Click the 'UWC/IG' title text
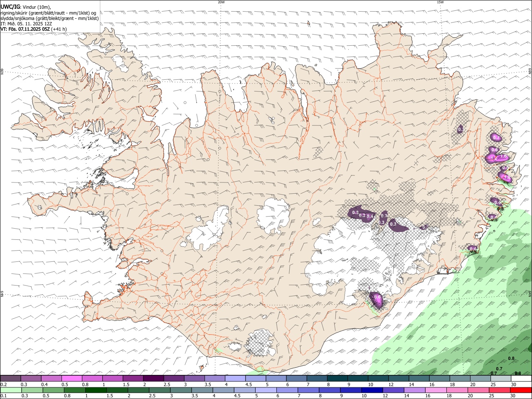 [10, 7]
